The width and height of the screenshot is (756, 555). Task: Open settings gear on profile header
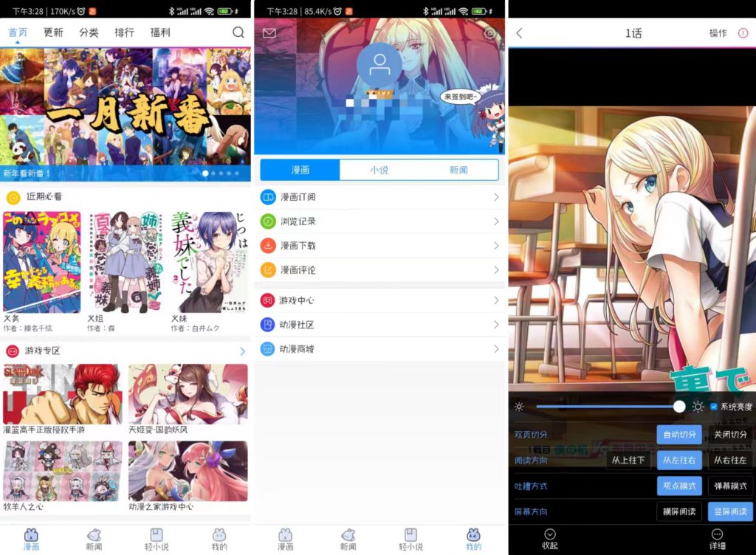click(490, 33)
